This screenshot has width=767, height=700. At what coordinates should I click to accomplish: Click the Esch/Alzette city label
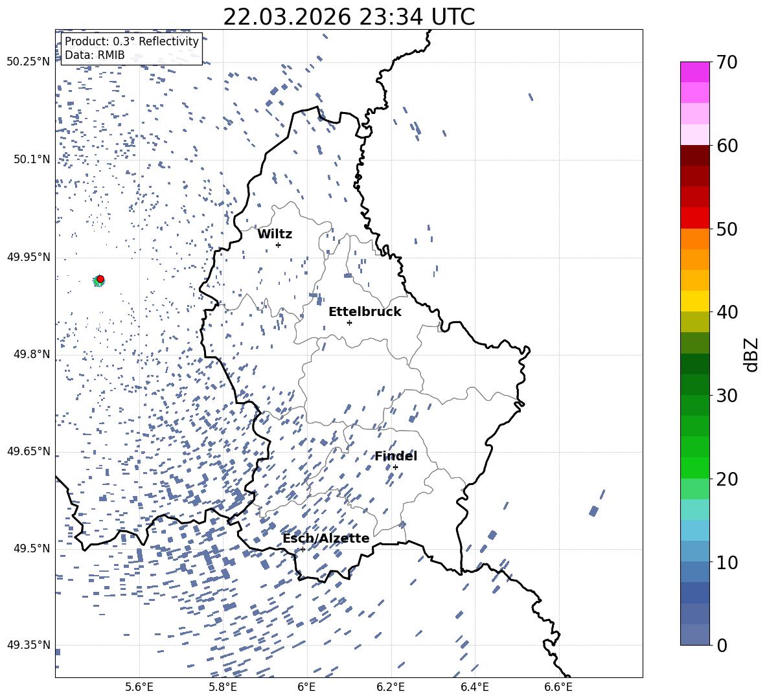(x=326, y=538)
